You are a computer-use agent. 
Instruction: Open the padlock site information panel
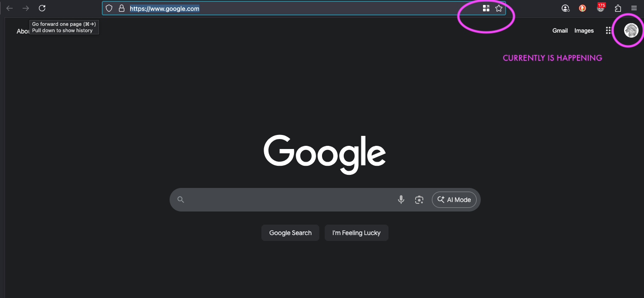(121, 8)
